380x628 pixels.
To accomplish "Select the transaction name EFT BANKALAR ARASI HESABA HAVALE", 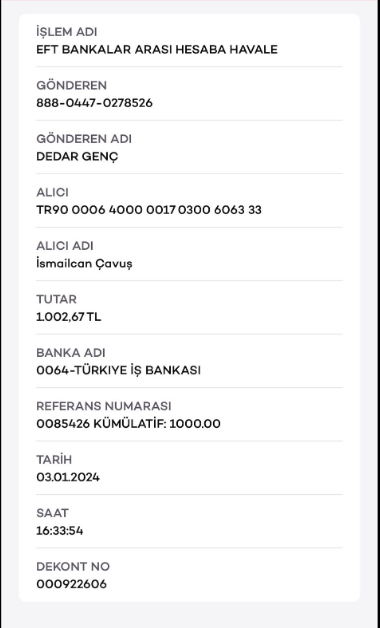I will coord(157,50).
